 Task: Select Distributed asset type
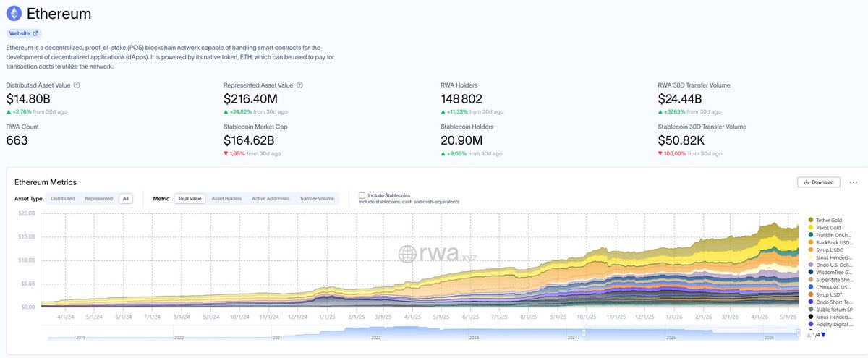coord(62,198)
